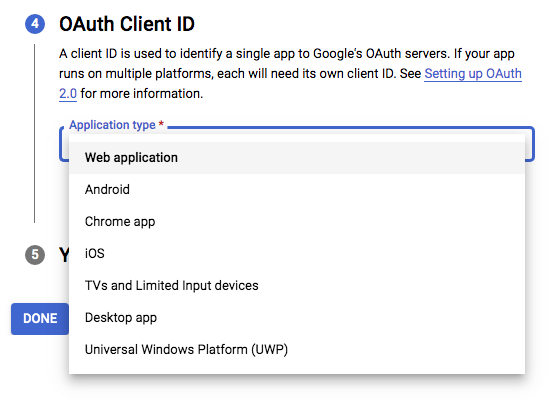
Task: Click the step 5 number badge
Action: 35,255
